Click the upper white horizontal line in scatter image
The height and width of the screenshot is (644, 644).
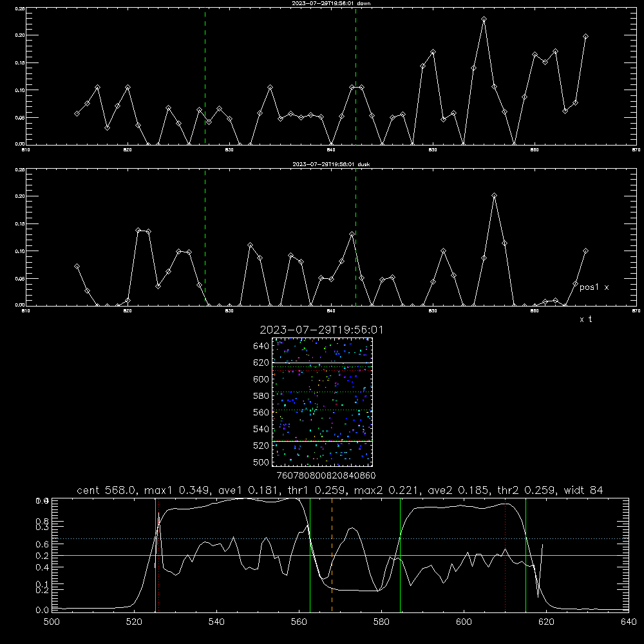point(323,363)
